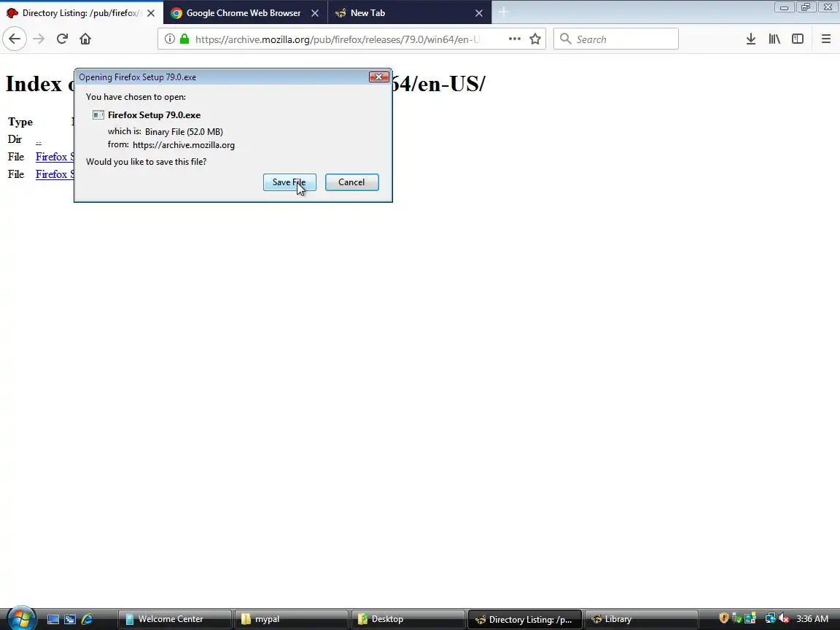
Task: Click the security shield tray icon
Action: pos(724,619)
